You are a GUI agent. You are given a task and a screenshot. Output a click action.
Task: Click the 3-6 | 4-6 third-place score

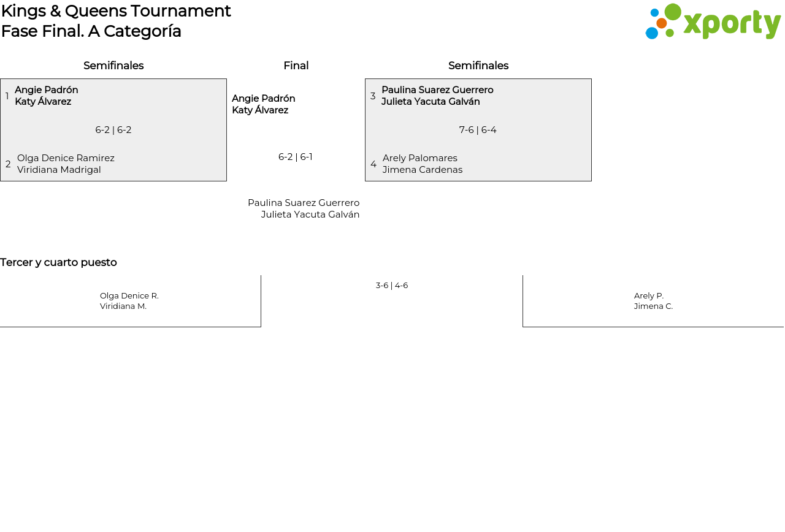coord(392,286)
